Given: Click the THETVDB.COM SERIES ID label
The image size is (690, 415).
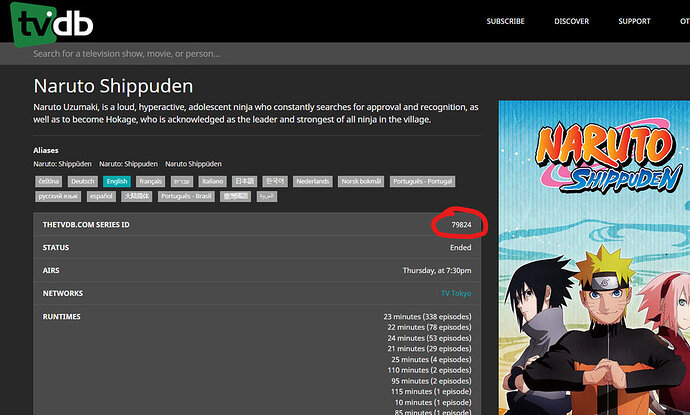Looking at the screenshot, I should click(x=86, y=224).
